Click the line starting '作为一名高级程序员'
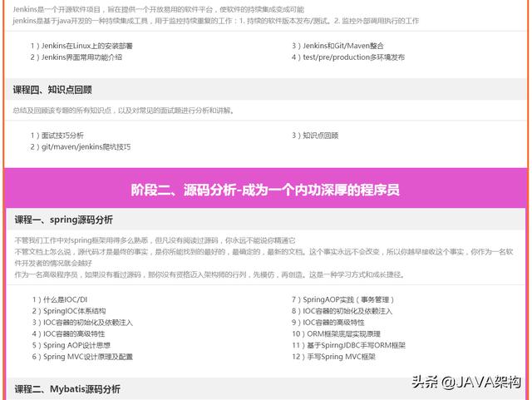532x400 pixels. pyautogui.click(x=209, y=274)
